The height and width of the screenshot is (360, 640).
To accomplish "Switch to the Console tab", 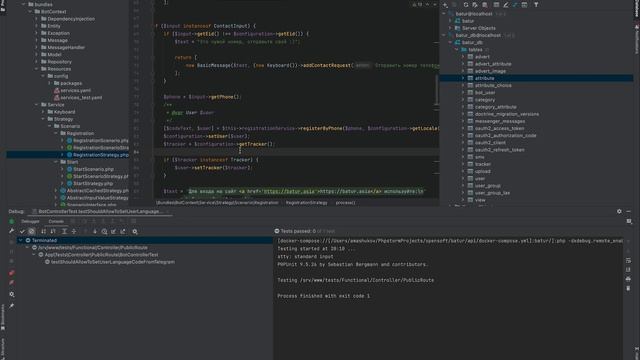I will [56, 222].
